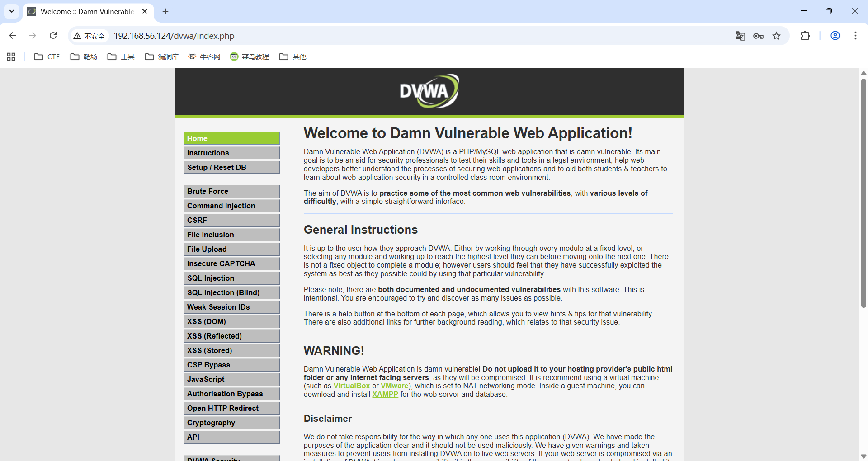868x461 pixels.
Task: Open the Weak Session IDs module
Action: [x=232, y=307]
